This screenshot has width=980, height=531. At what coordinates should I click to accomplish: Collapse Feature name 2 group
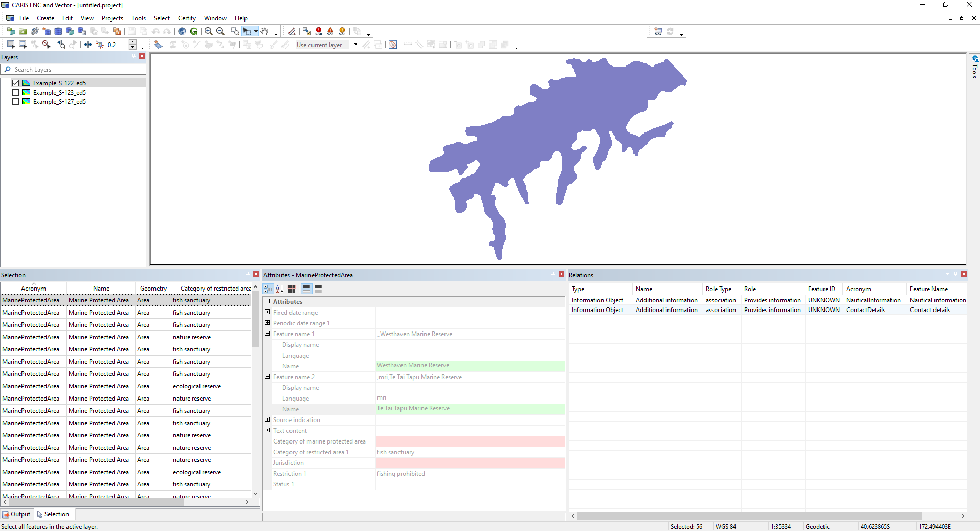pyautogui.click(x=267, y=377)
